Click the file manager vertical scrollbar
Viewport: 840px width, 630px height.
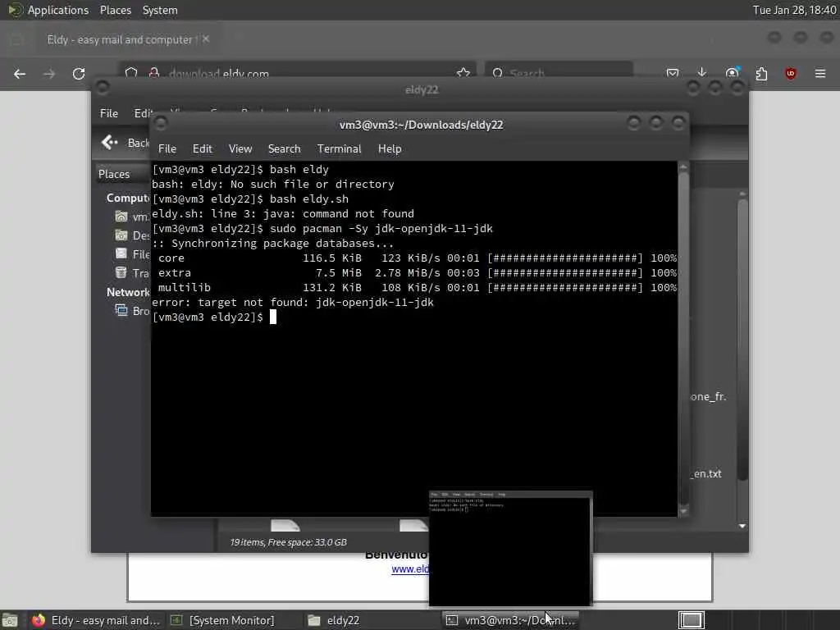pos(742,340)
